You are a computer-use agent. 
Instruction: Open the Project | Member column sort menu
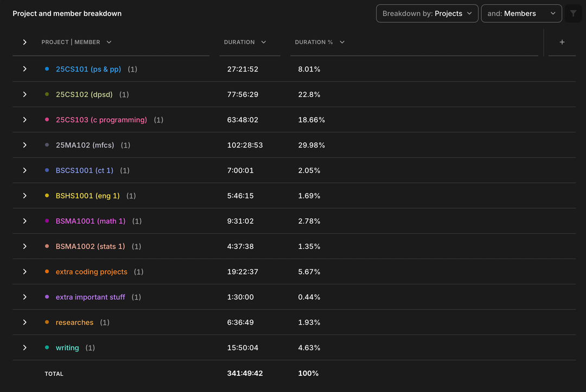pyautogui.click(x=109, y=42)
